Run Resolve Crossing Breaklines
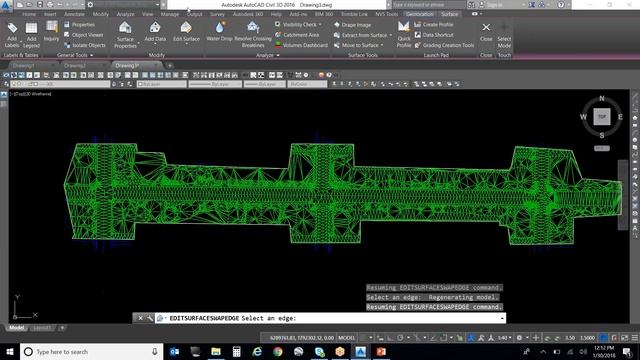Screen dimensions: 640x360 tap(253, 35)
